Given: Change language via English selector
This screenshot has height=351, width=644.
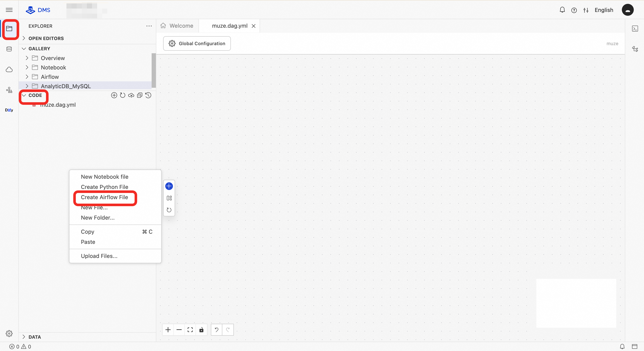Looking at the screenshot, I should (x=604, y=10).
